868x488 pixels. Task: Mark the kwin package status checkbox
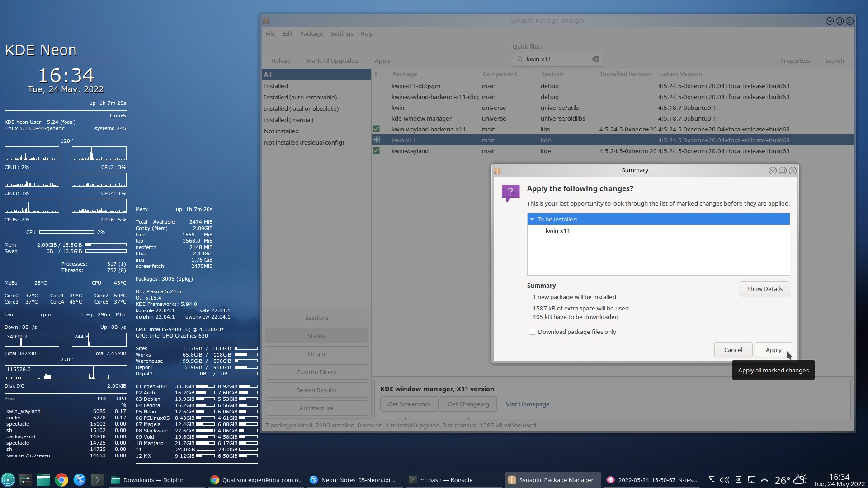(376, 108)
